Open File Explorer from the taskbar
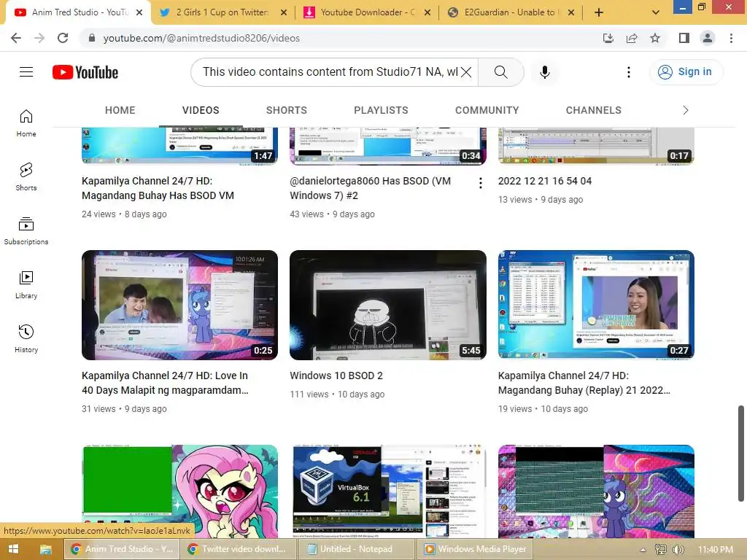Screen dimensions: 747x560 [x=45, y=549]
